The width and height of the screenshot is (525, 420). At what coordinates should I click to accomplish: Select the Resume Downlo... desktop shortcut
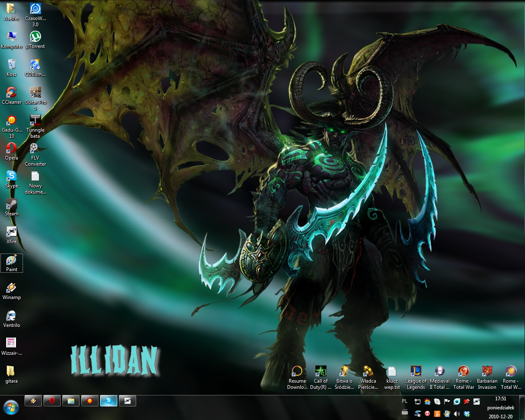tap(297, 378)
